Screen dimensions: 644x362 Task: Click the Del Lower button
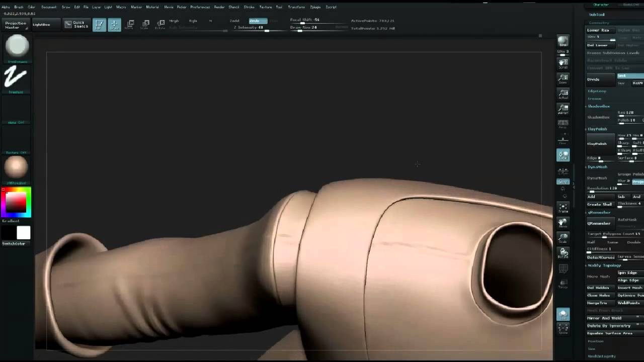pyautogui.click(x=601, y=45)
